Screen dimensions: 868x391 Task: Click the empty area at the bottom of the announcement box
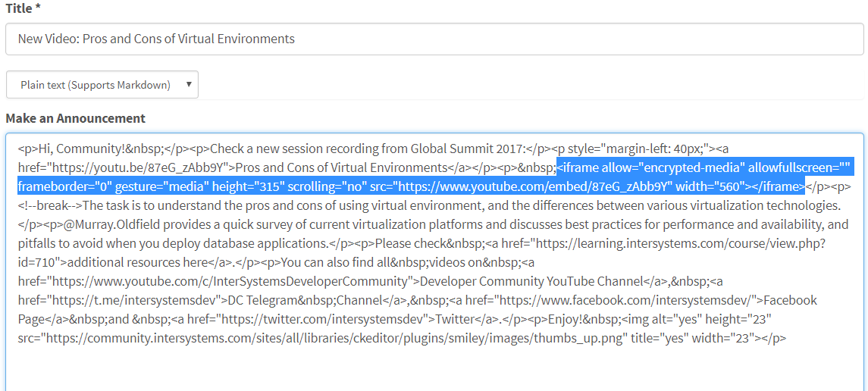pos(434,371)
